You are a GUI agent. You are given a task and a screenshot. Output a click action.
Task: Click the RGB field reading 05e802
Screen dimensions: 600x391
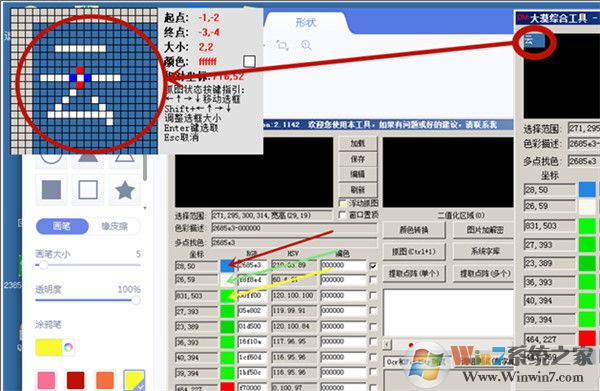[253, 311]
